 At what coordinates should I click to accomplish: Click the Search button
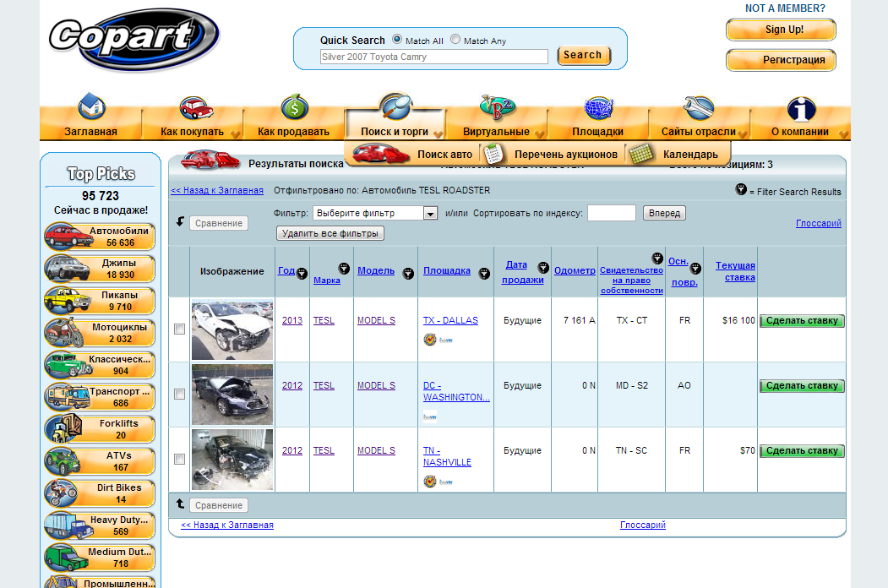pos(583,55)
